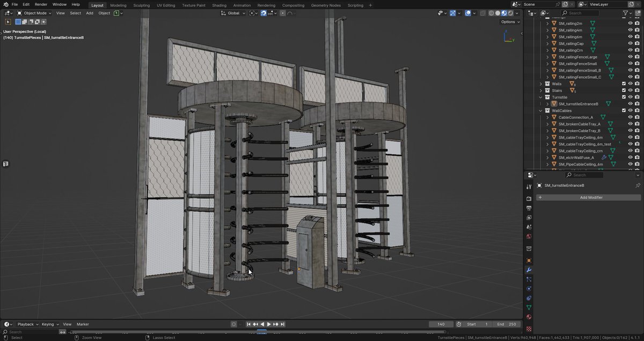This screenshot has height=341, width=644.
Task: Open the timeline Keying popover
Action: click(x=50, y=324)
